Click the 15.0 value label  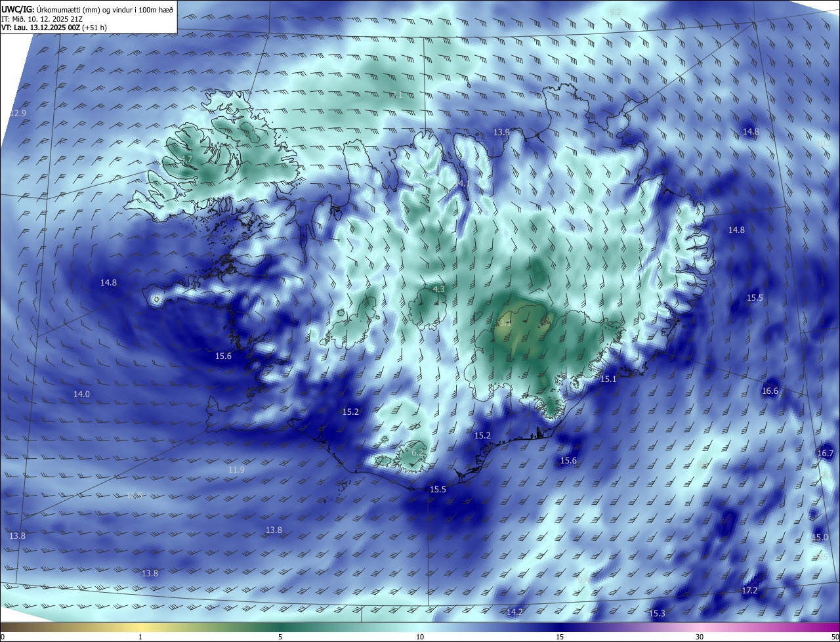coord(820,538)
